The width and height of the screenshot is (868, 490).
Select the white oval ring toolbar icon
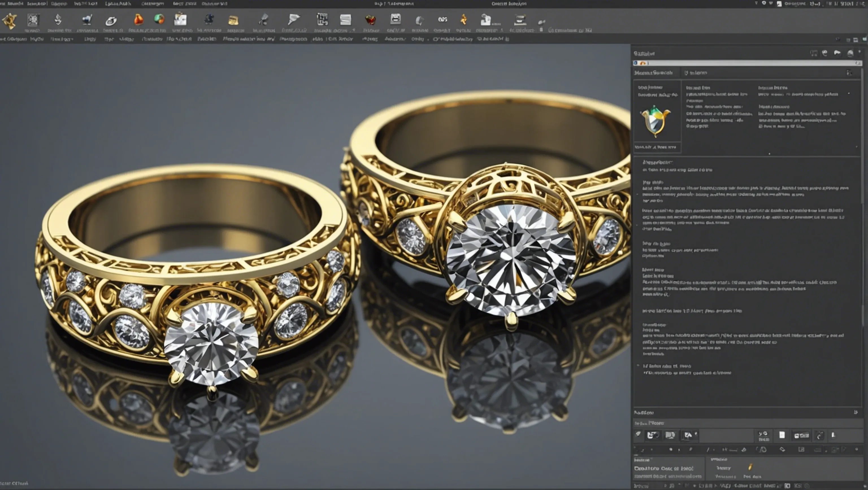(111, 21)
